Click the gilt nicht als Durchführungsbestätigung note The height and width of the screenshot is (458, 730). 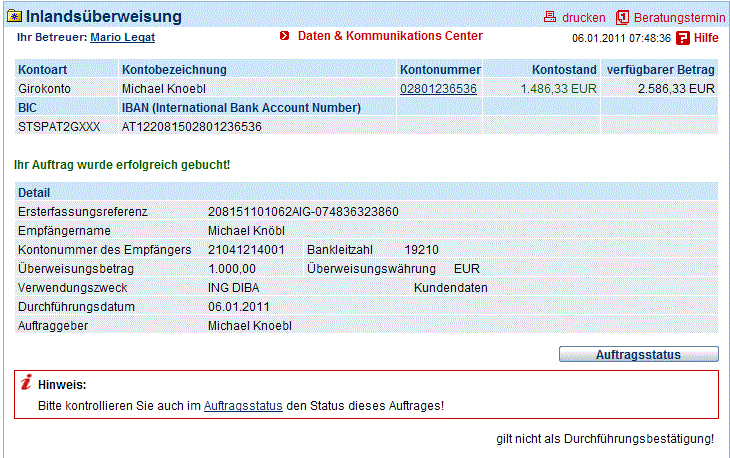pos(605,439)
